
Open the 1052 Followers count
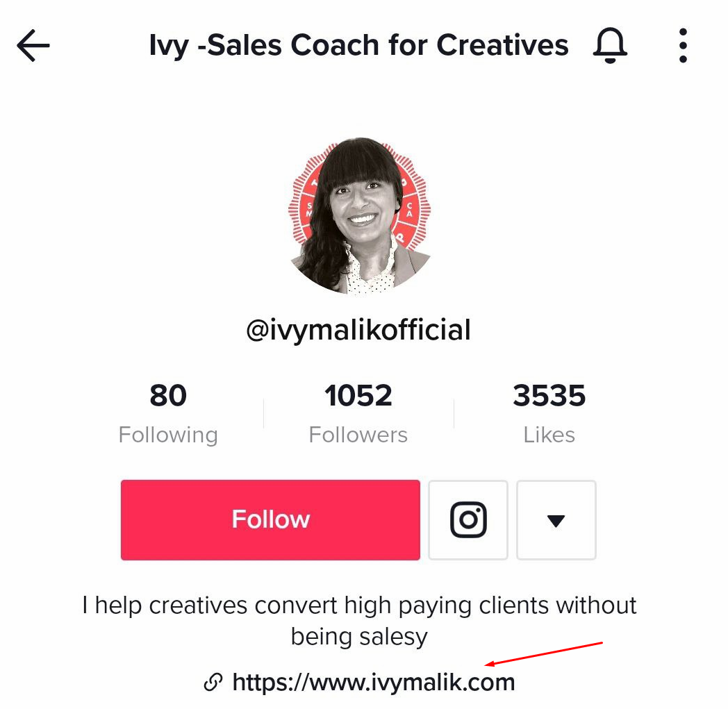(358, 395)
